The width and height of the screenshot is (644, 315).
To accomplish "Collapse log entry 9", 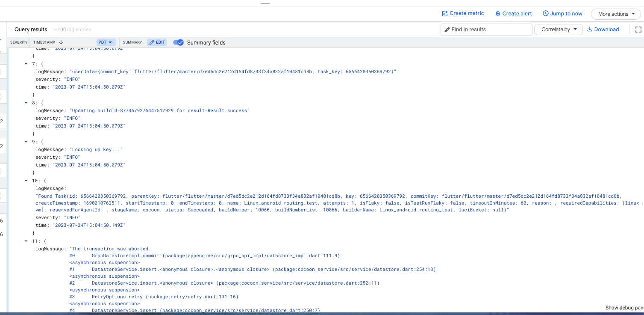I will [26, 142].
